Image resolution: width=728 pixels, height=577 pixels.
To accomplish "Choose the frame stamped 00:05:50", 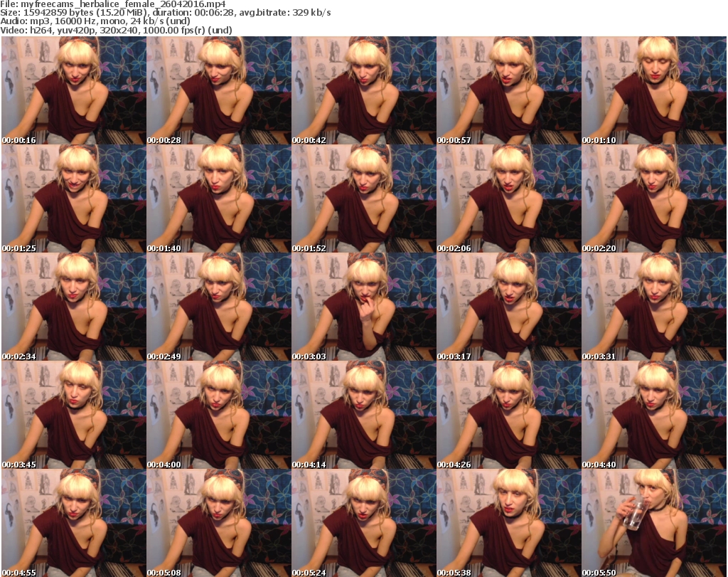I will click(654, 523).
